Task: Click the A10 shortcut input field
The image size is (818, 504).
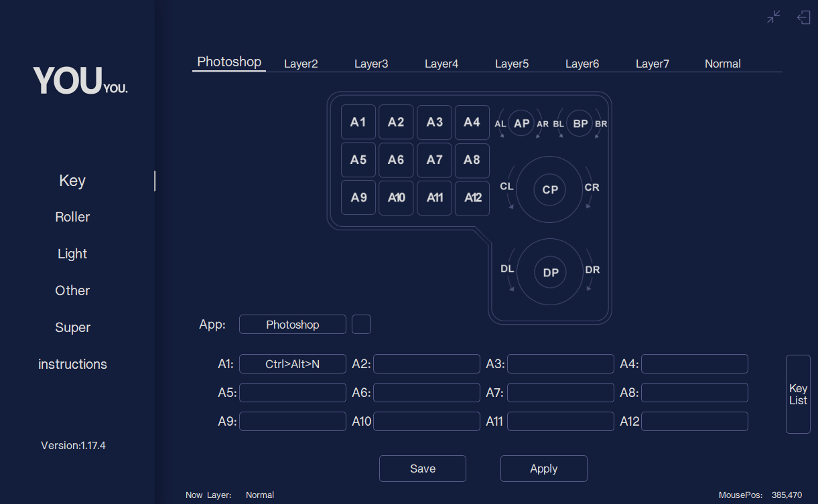Action: [427, 422]
